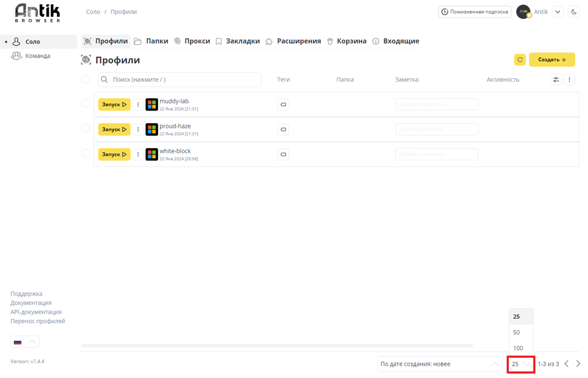Open three-dot menu for proud-haze profile
588x378 pixels.
click(x=138, y=129)
